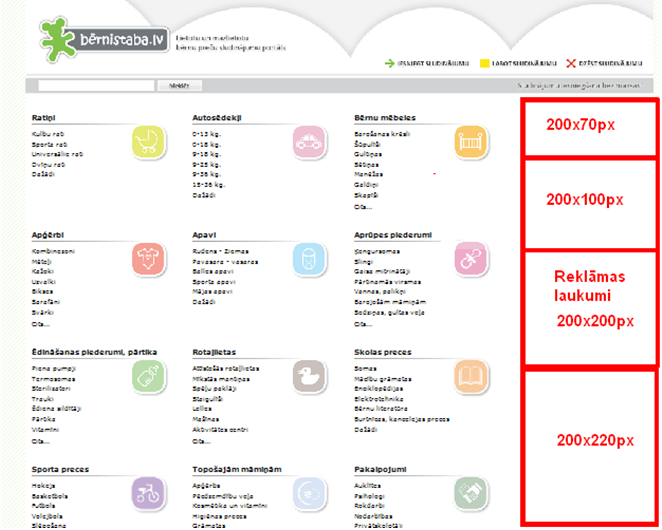Screen dimensions: 662x530
Task: Click the green arrow submit-ad icon
Action: [x=389, y=63]
